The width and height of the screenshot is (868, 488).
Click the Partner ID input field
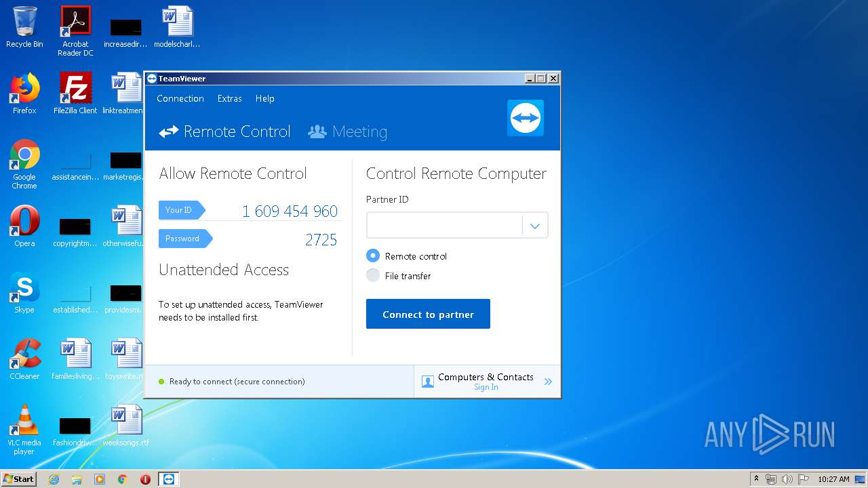tap(444, 226)
